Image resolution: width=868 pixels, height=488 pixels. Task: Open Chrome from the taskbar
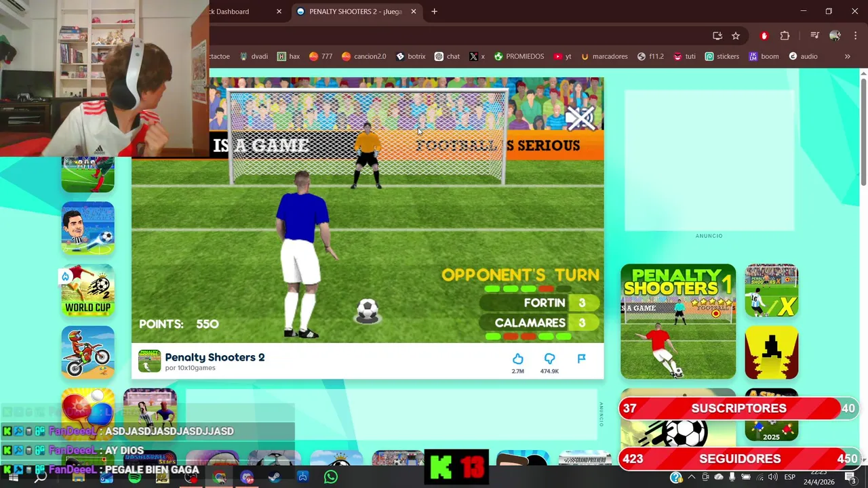click(218, 477)
